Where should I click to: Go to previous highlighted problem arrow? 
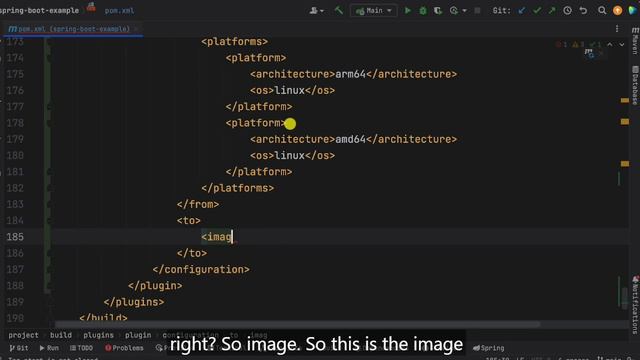(x=610, y=44)
